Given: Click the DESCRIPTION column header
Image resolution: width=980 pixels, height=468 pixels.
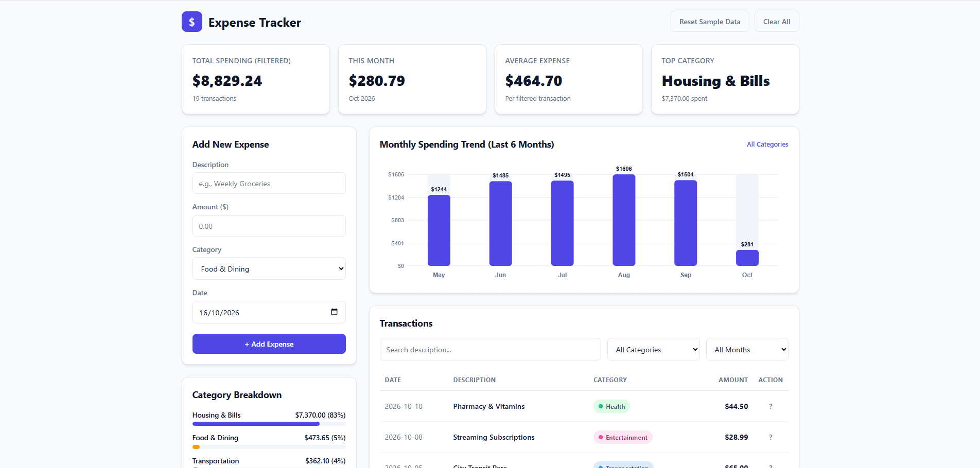Looking at the screenshot, I should 475,380.
